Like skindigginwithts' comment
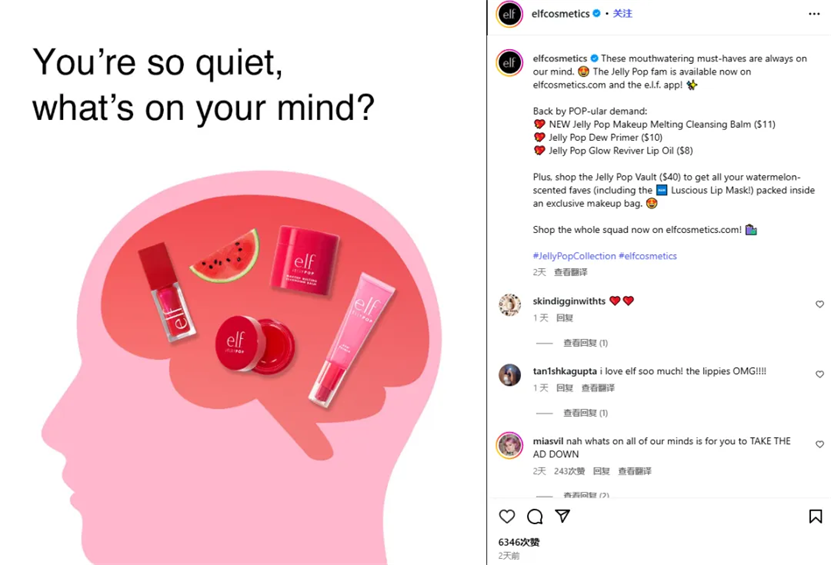The height and width of the screenshot is (565, 831). [x=819, y=304]
